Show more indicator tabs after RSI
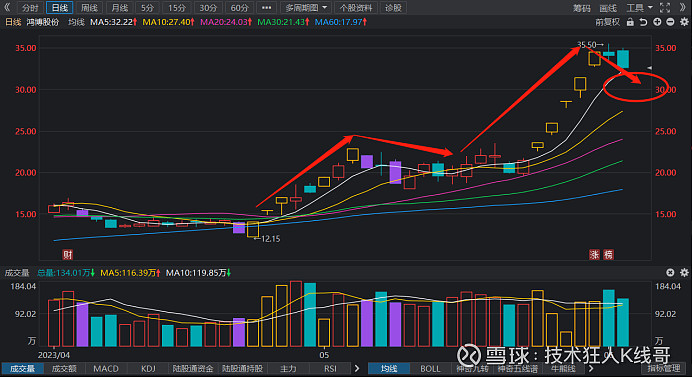 [357, 368]
